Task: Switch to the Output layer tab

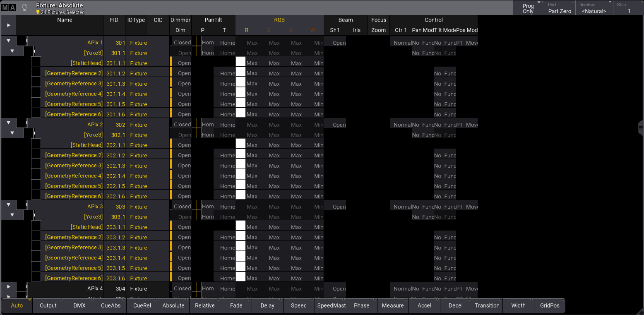Action: pyautogui.click(x=48, y=305)
